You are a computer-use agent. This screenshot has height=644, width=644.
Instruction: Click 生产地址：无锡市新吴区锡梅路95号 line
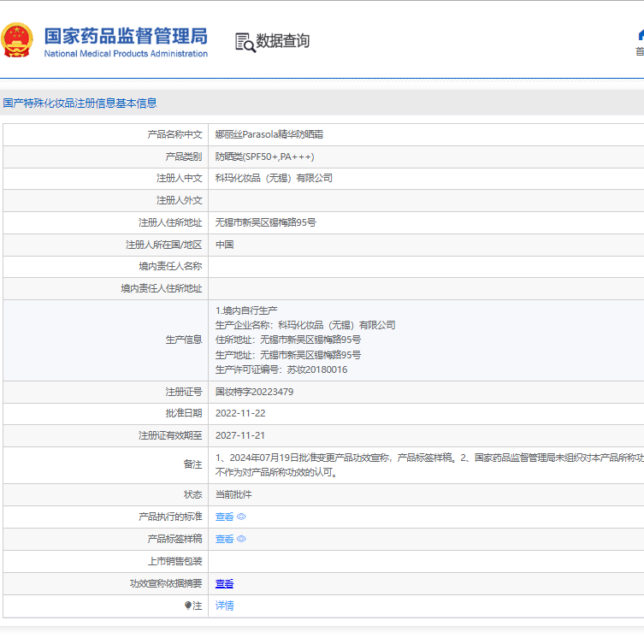point(288,354)
